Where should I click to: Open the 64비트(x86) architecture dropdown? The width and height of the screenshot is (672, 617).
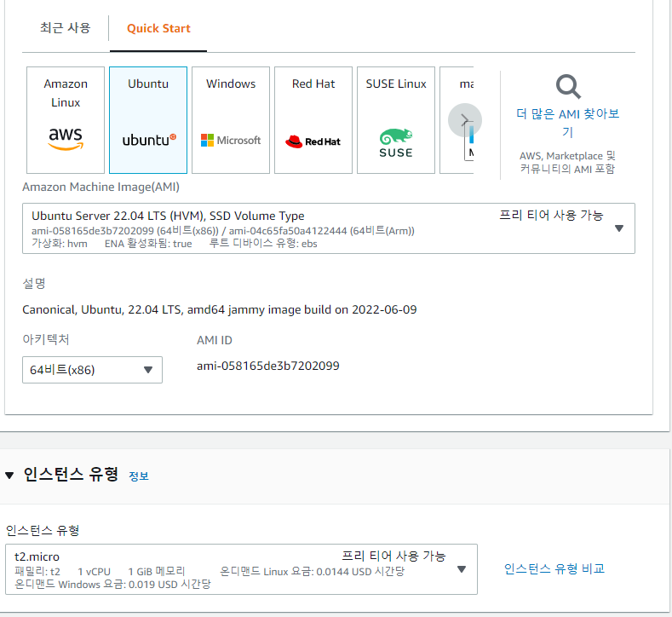tap(92, 370)
